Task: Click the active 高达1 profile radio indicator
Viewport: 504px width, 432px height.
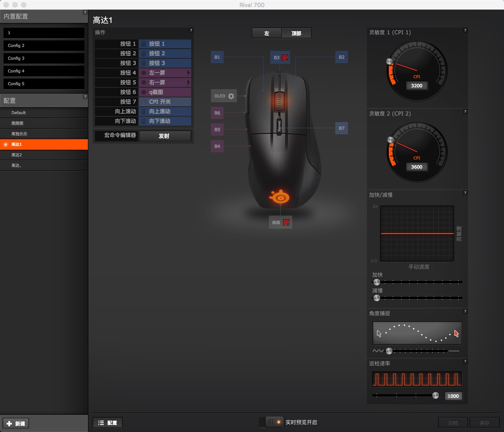Action: [x=5, y=144]
